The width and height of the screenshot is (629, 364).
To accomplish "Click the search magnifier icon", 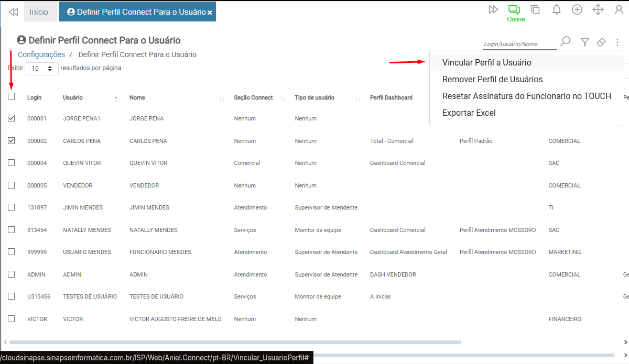I will pos(565,41).
